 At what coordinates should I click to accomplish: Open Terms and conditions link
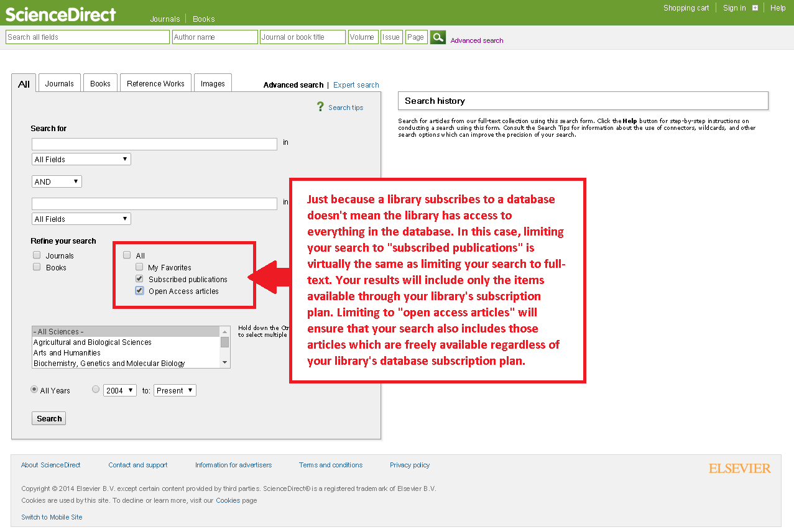(x=331, y=465)
